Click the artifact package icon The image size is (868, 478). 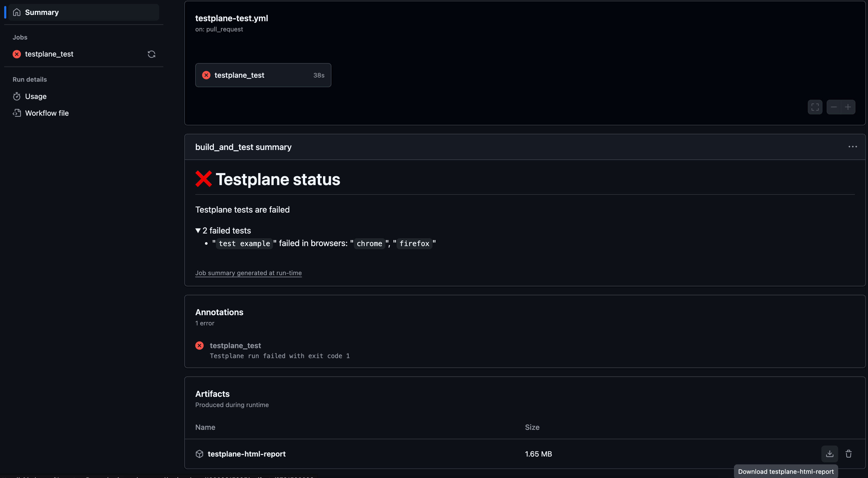(x=199, y=454)
